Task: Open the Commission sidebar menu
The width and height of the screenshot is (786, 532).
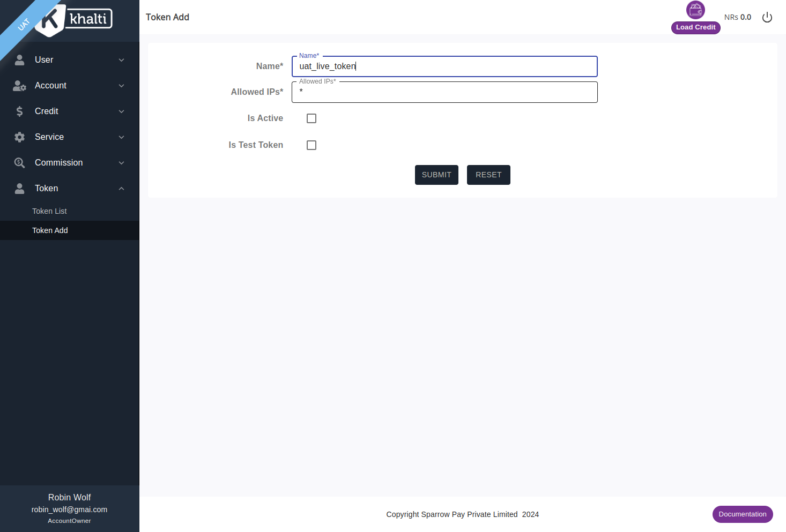Action: 70,163
